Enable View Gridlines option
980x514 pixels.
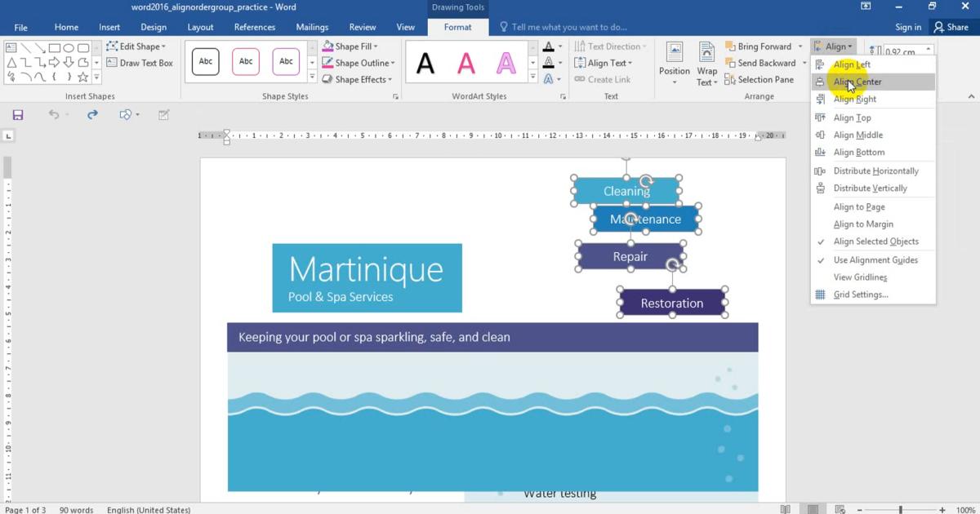tap(860, 277)
